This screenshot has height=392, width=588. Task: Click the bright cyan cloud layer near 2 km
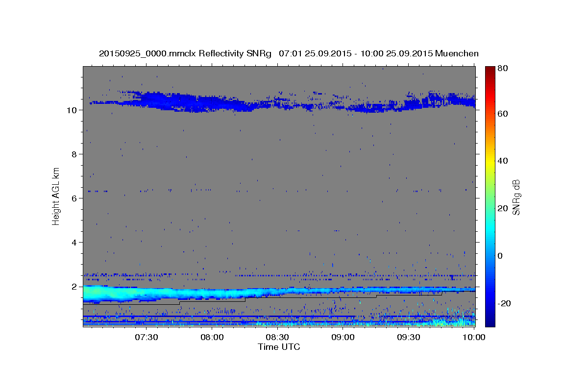pos(279,293)
